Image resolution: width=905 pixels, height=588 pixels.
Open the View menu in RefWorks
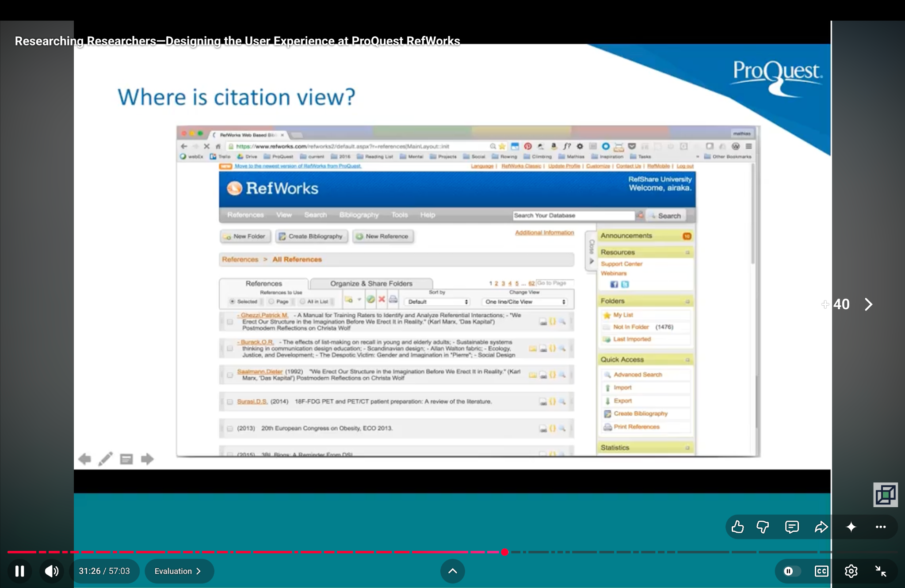coord(284,215)
